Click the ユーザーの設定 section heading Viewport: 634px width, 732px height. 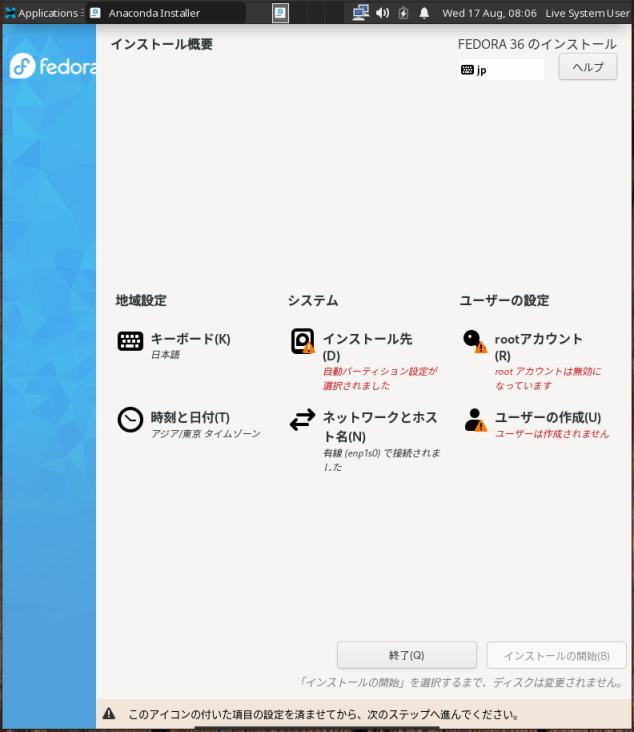504,300
